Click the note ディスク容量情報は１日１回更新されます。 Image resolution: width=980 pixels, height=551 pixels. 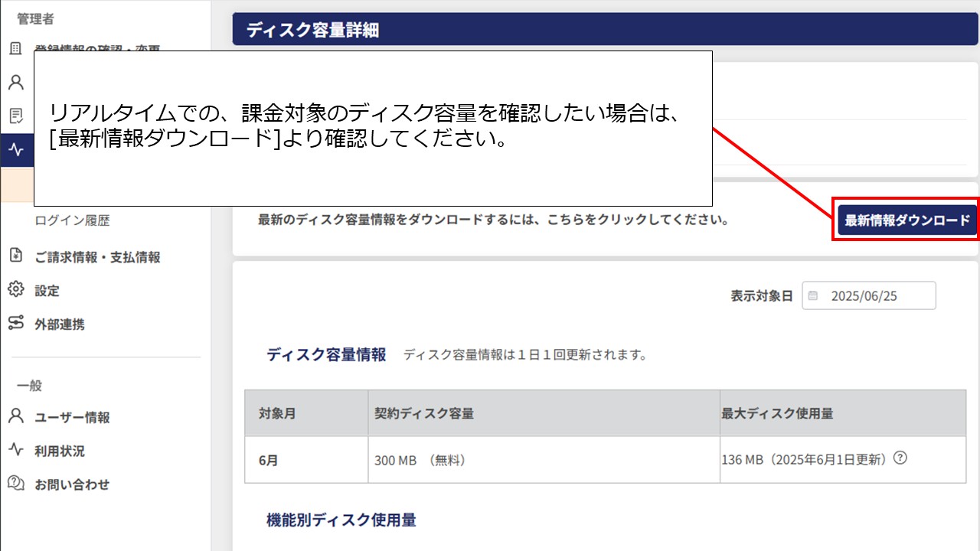point(525,355)
